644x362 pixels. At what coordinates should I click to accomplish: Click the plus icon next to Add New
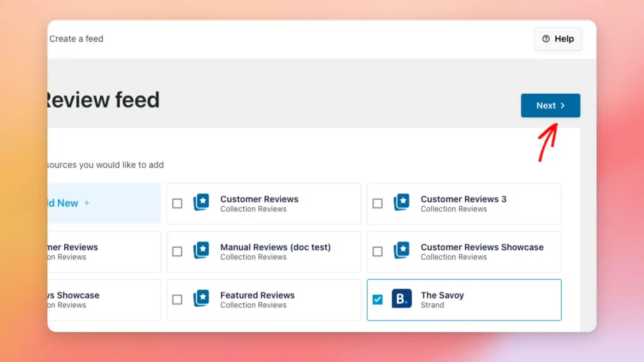[87, 203]
